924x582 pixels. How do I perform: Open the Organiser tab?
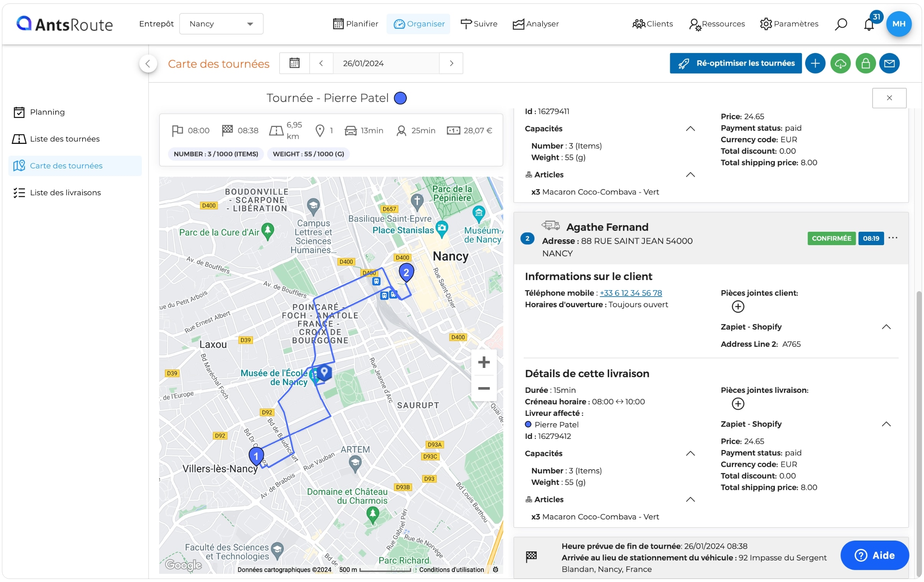(x=418, y=24)
